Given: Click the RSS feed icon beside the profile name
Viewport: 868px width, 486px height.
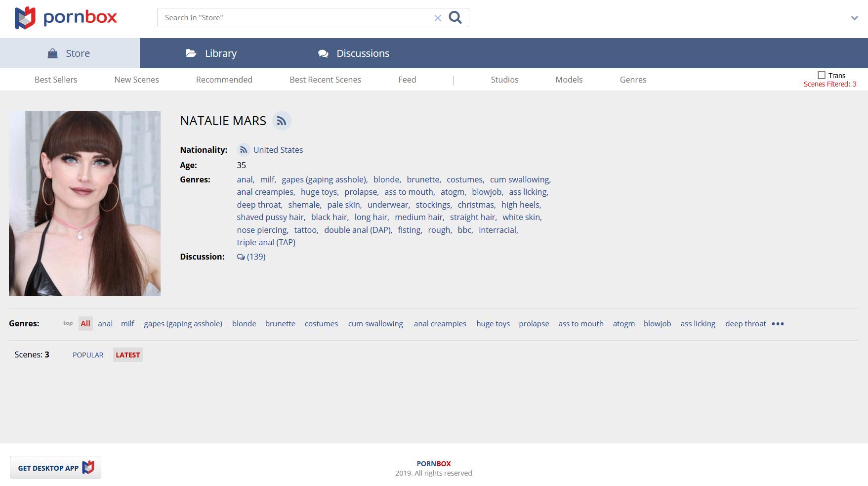Looking at the screenshot, I should click(x=282, y=121).
